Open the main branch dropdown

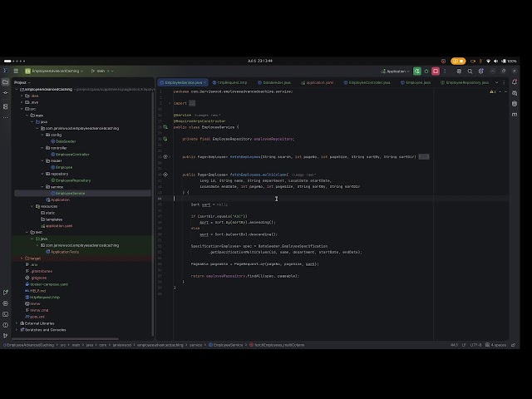pyautogui.click(x=102, y=71)
